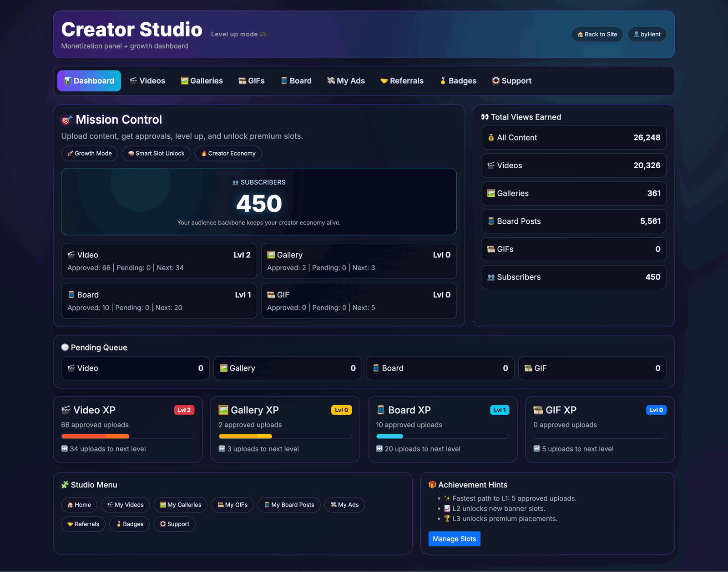
Task: Switch to the Referrals tab
Action: [402, 81]
